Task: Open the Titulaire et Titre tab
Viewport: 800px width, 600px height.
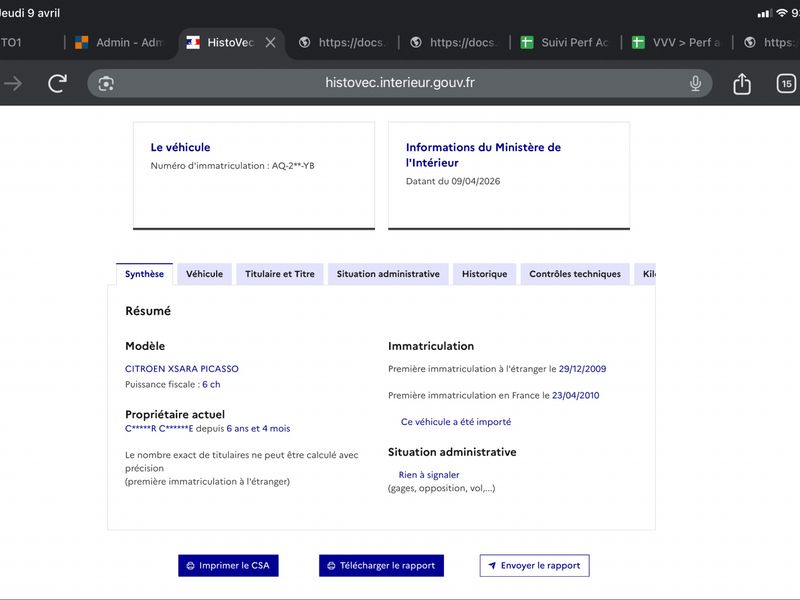Action: (x=280, y=274)
